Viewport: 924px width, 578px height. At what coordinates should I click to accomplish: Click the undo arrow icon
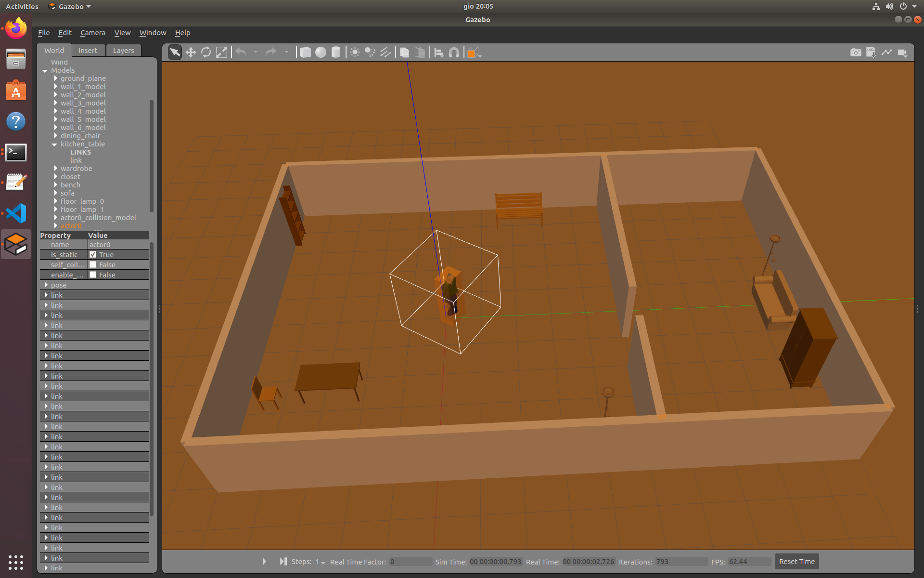[241, 52]
